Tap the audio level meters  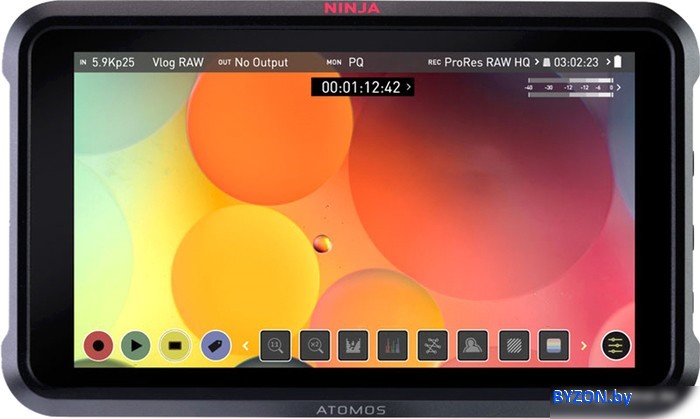(570, 87)
